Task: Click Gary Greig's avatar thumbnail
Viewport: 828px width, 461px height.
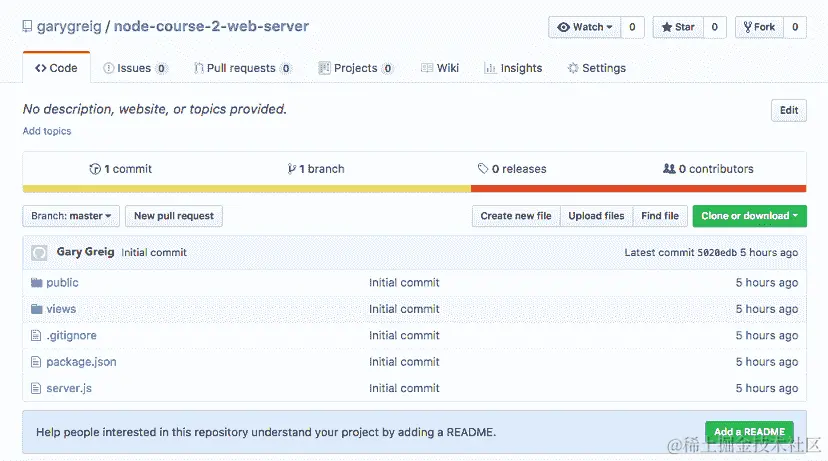Action: click(x=40, y=253)
